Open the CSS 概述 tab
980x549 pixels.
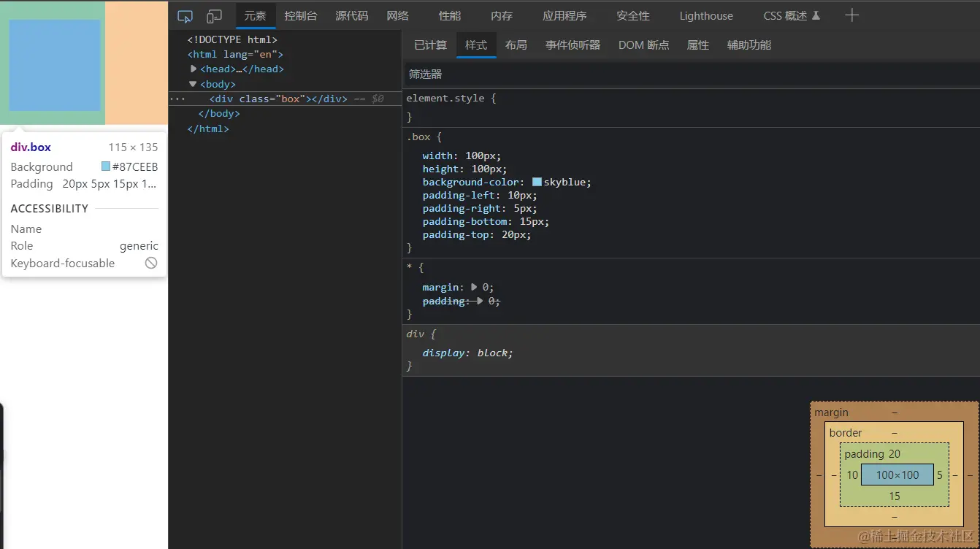pos(785,16)
